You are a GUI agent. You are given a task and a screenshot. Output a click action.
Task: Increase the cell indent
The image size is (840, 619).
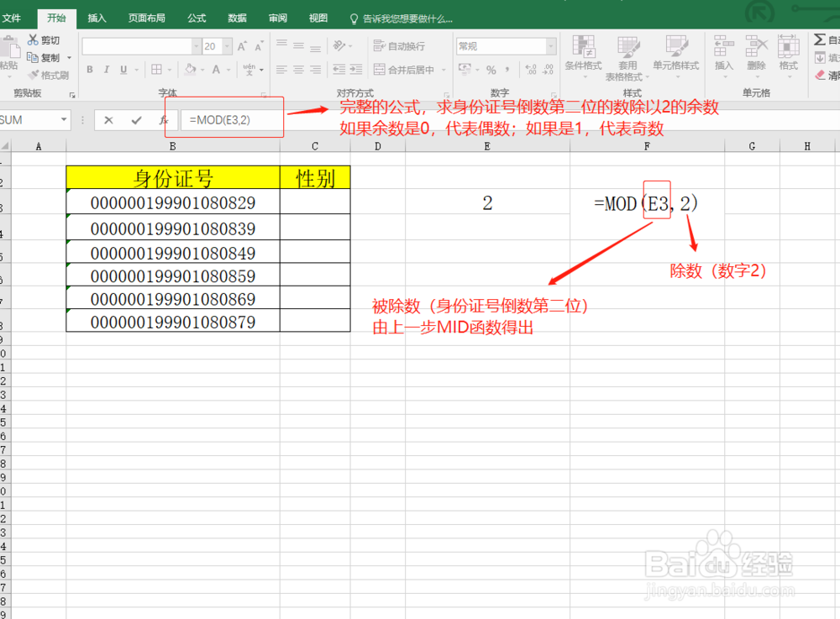[x=356, y=70]
